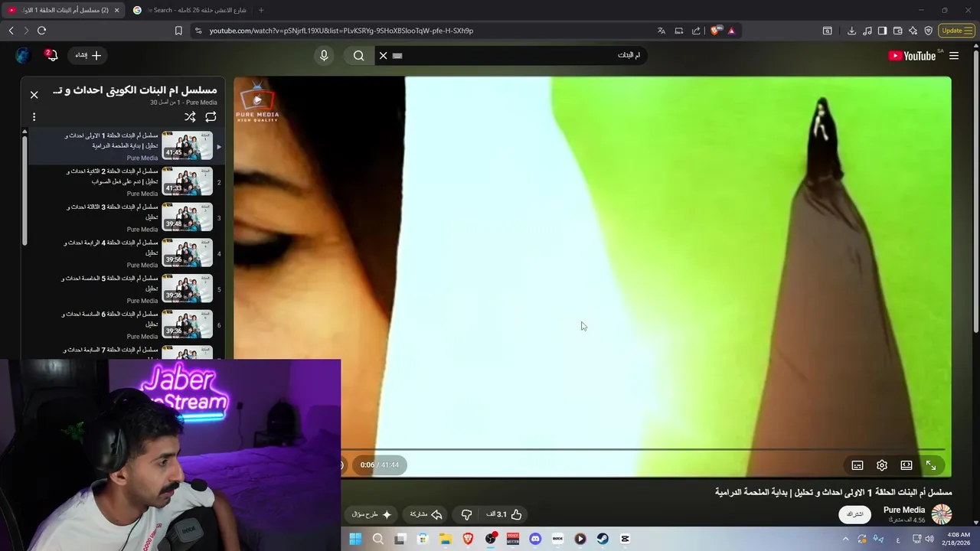Open CapCut from the taskbar

[x=625, y=539]
